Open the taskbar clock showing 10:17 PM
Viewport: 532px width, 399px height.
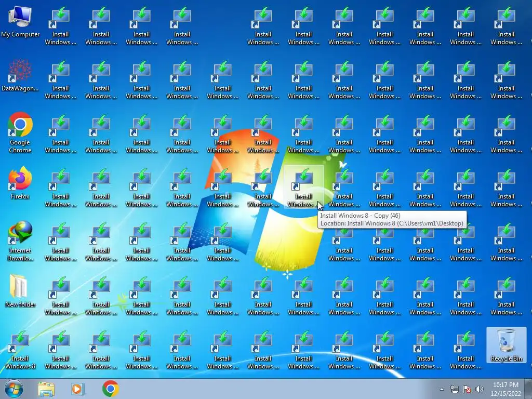click(x=505, y=389)
